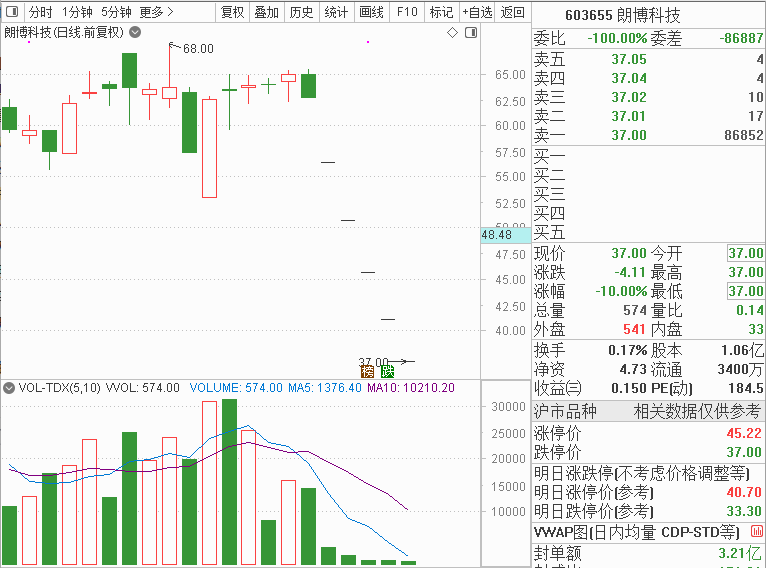The width and height of the screenshot is (766, 568).
Task: Click the 标记 mark button
Action: click(440, 12)
